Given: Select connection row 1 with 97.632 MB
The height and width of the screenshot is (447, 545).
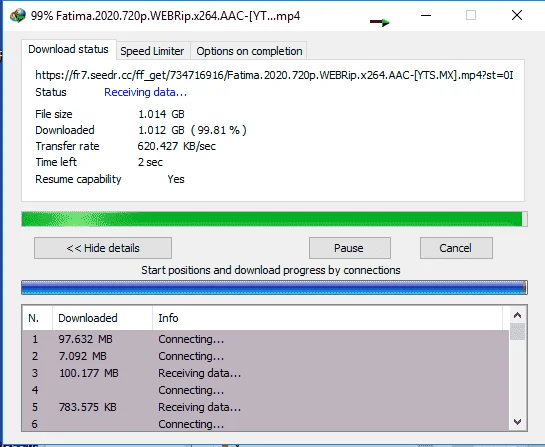Looking at the screenshot, I should tap(266, 339).
